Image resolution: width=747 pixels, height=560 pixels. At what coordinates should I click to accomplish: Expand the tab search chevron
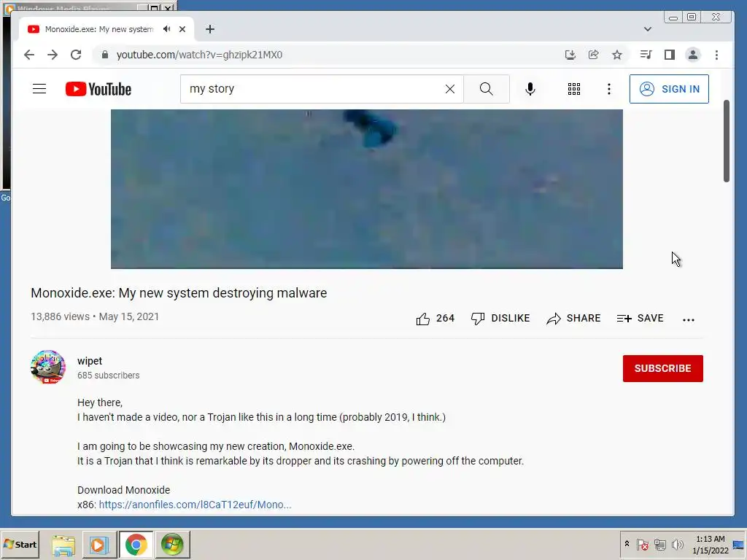point(648,29)
